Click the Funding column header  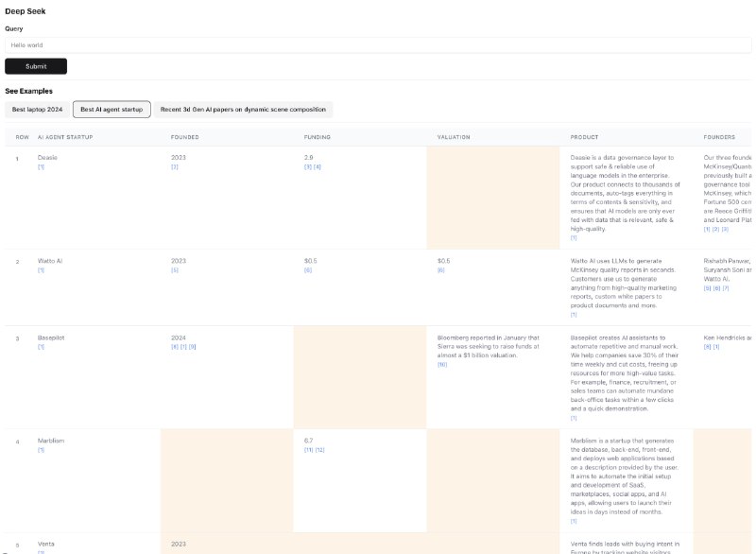318,137
